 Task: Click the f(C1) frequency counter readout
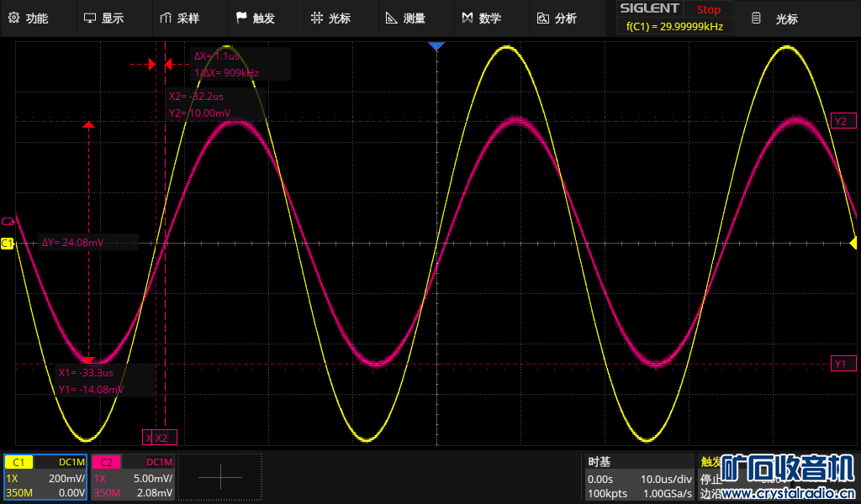[x=674, y=27]
